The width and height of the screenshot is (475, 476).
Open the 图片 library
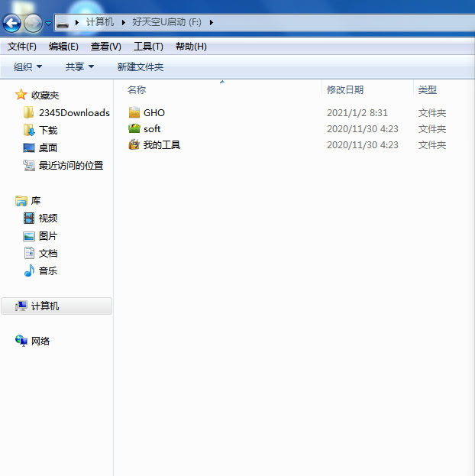pos(48,236)
